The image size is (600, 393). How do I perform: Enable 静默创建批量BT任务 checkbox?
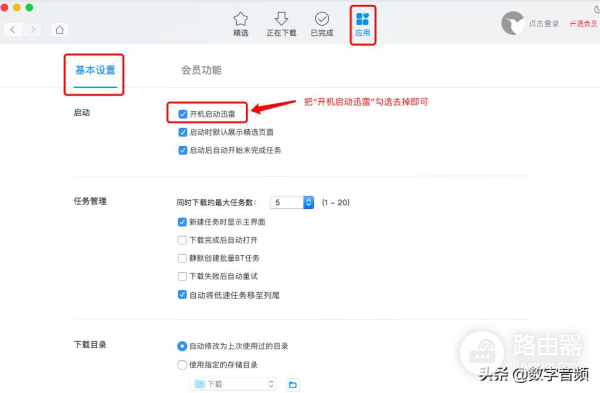[182, 258]
